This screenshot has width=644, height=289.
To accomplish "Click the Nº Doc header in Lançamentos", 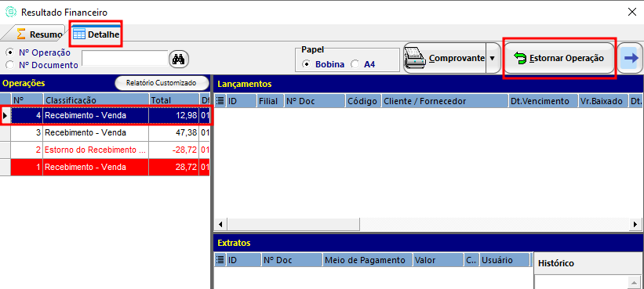I will click(315, 101).
